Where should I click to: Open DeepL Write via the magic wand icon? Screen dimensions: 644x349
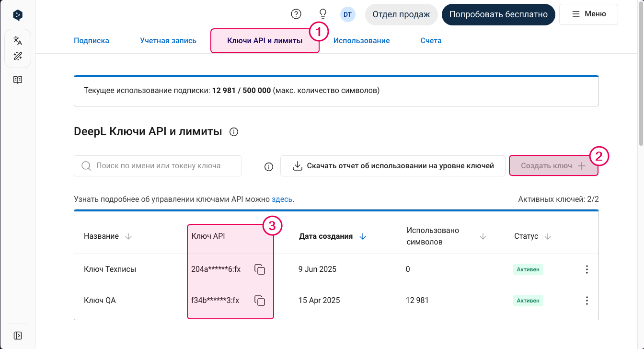pyautogui.click(x=18, y=56)
